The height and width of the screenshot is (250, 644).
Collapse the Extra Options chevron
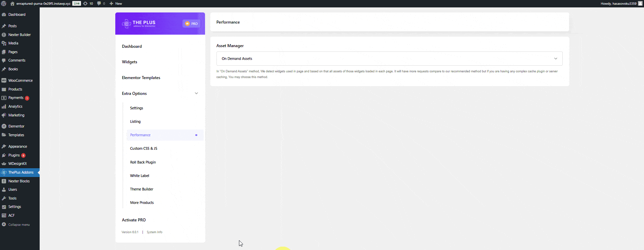[196, 94]
